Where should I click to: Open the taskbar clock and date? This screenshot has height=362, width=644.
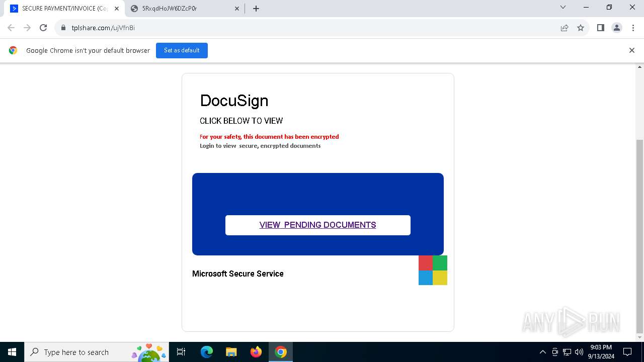(601, 352)
